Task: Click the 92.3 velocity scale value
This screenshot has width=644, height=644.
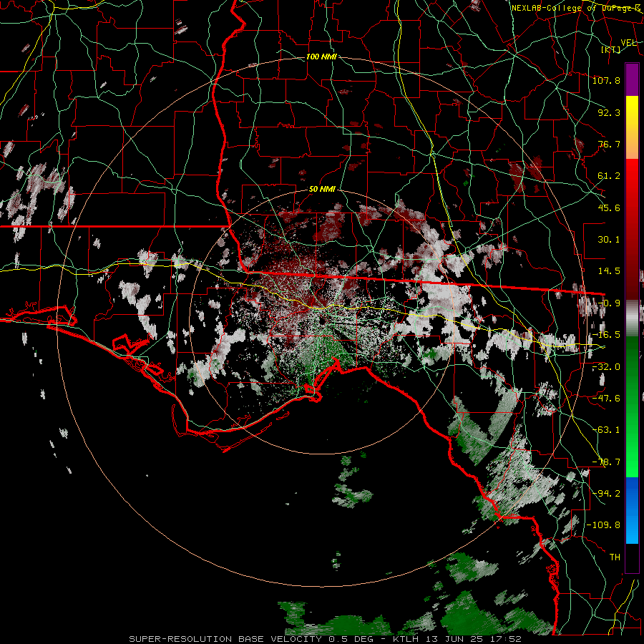Action: click(x=609, y=112)
